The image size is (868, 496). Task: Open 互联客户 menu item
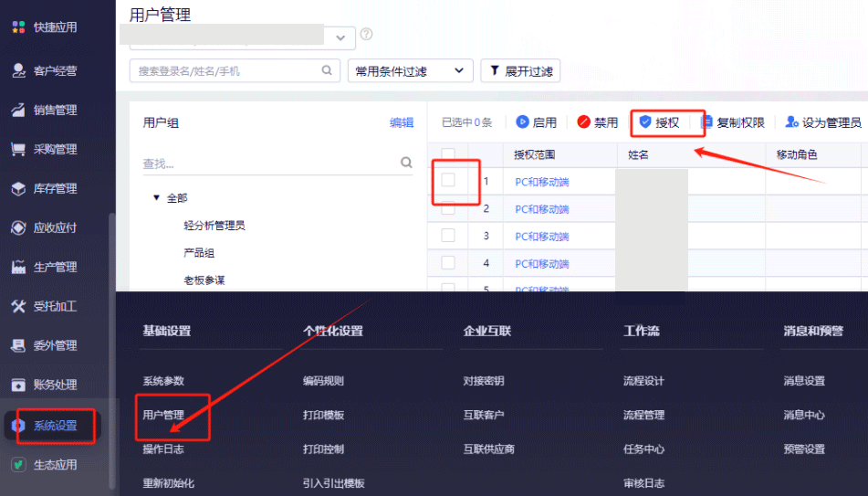[x=484, y=415]
